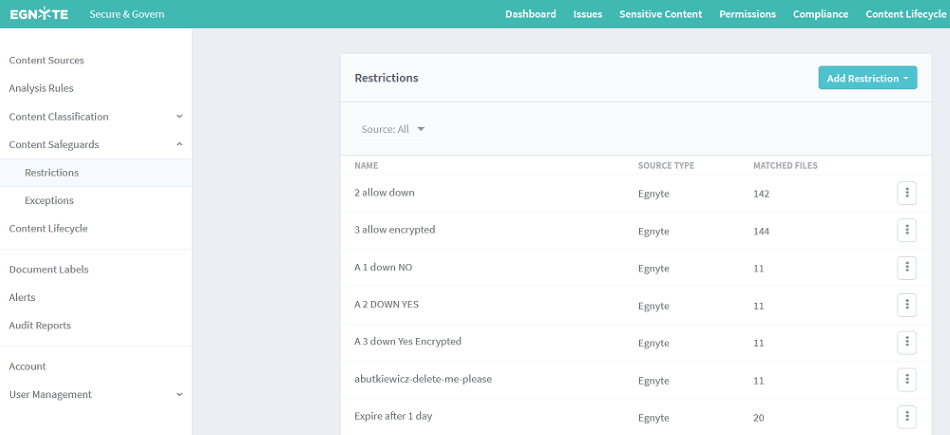Open three-dot menu for abutkiewicz-delete-me-please
The image size is (950, 435).
point(906,380)
